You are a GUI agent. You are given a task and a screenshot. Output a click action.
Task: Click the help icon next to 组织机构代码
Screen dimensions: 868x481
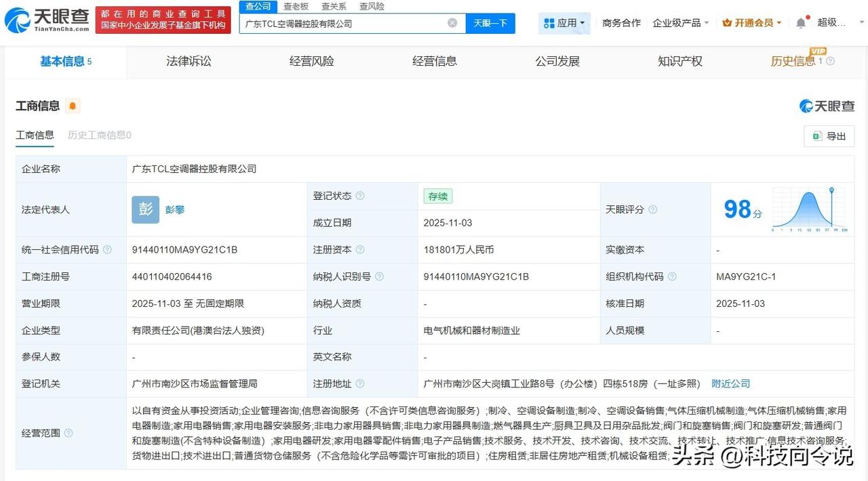tap(672, 276)
